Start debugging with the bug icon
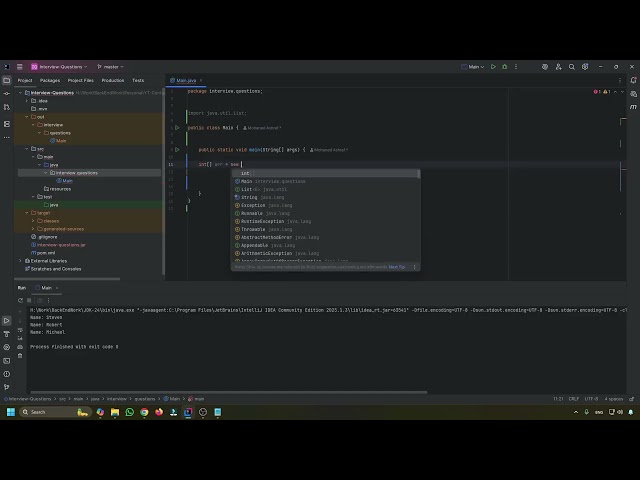640x480 pixels. point(504,67)
